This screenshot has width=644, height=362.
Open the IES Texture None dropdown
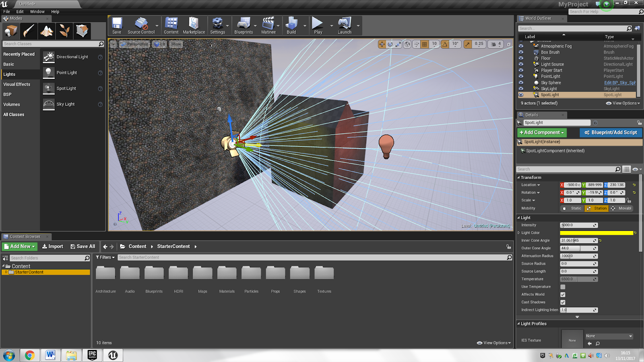[609, 336]
